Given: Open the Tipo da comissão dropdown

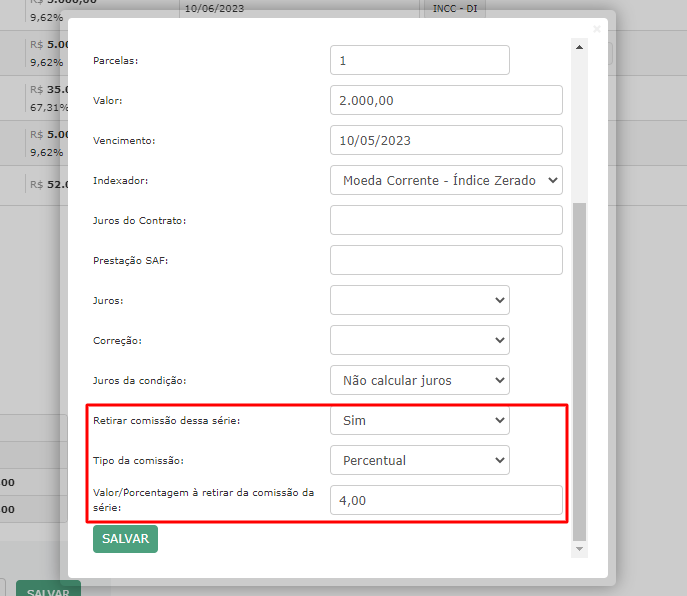Looking at the screenshot, I should click(x=420, y=460).
